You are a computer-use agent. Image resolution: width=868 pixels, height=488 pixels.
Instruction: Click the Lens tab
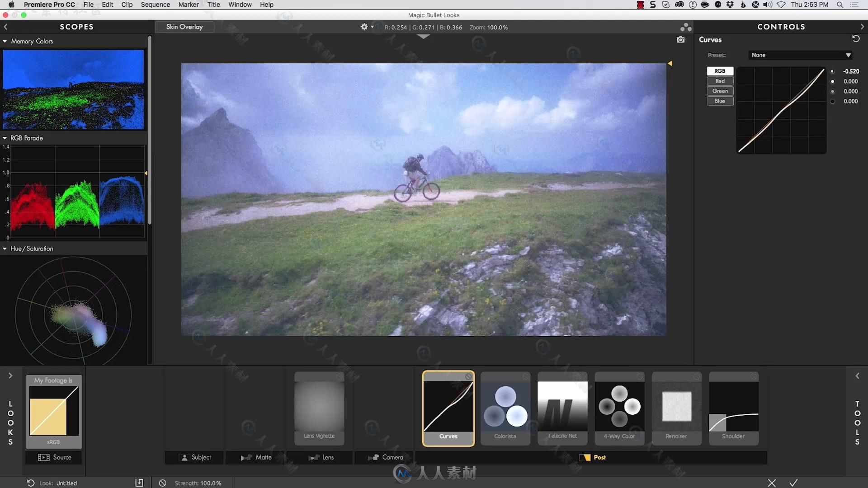[x=327, y=457]
